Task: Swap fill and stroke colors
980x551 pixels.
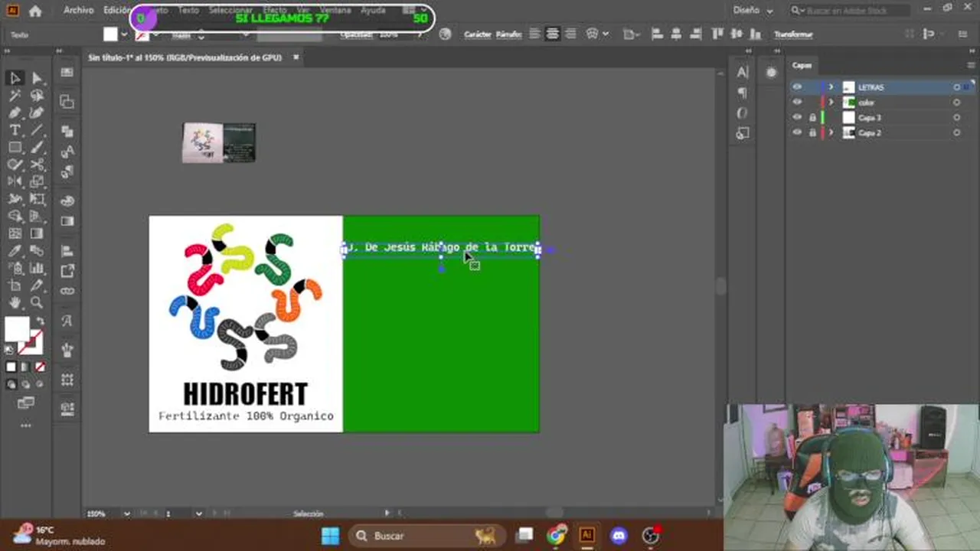Action: (40, 321)
